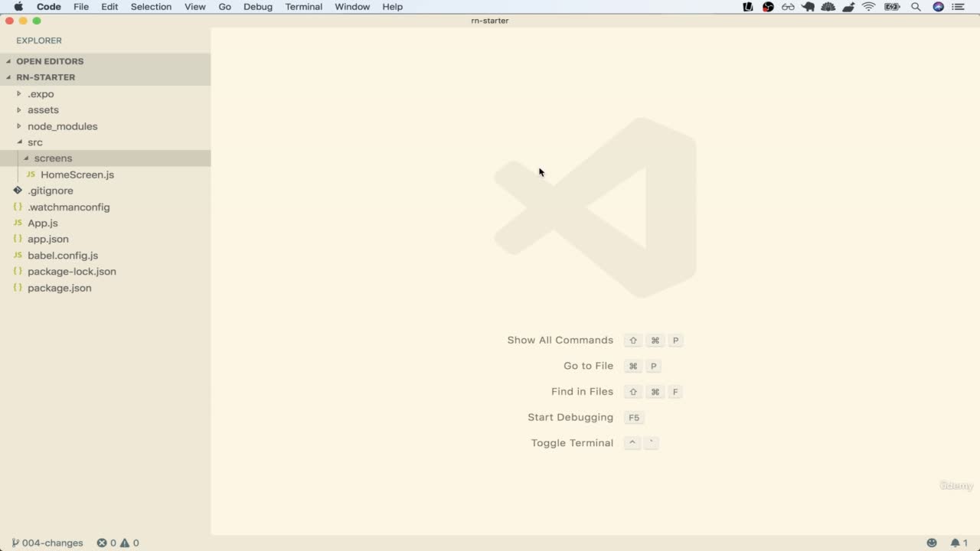Click the git icon beside .gitignore

click(18, 191)
